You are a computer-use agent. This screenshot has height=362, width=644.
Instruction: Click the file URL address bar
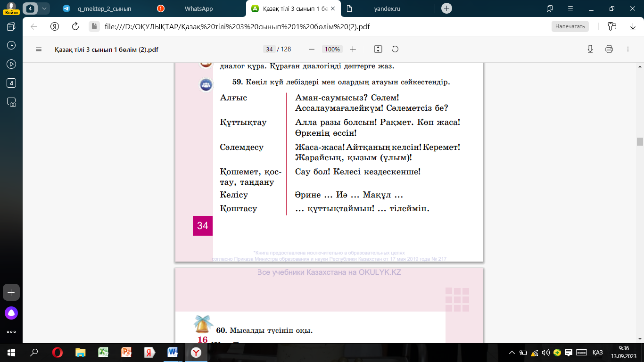[237, 26]
